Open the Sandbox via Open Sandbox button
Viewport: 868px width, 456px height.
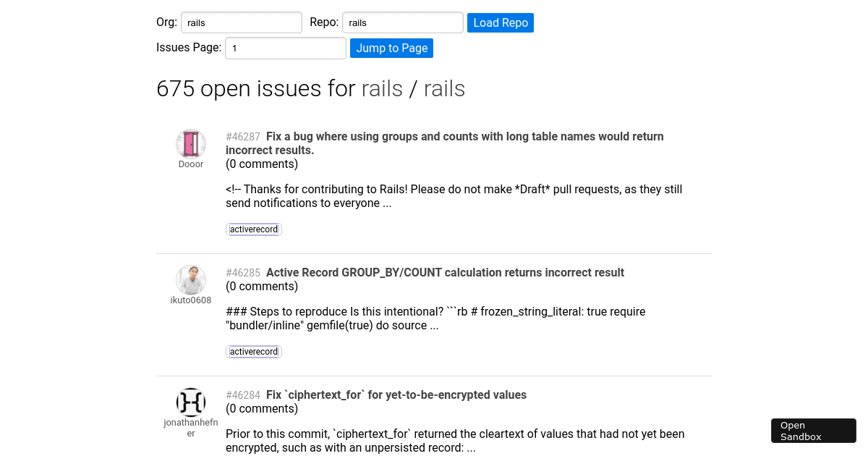[x=813, y=430]
